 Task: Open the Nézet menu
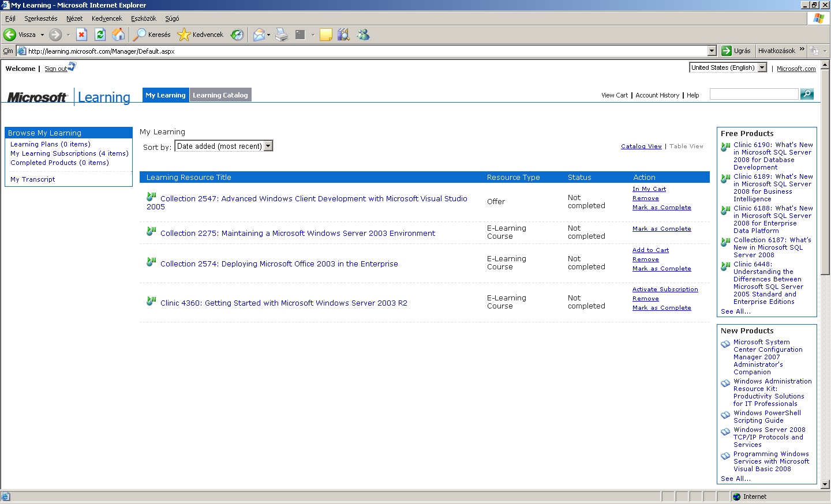(x=74, y=18)
